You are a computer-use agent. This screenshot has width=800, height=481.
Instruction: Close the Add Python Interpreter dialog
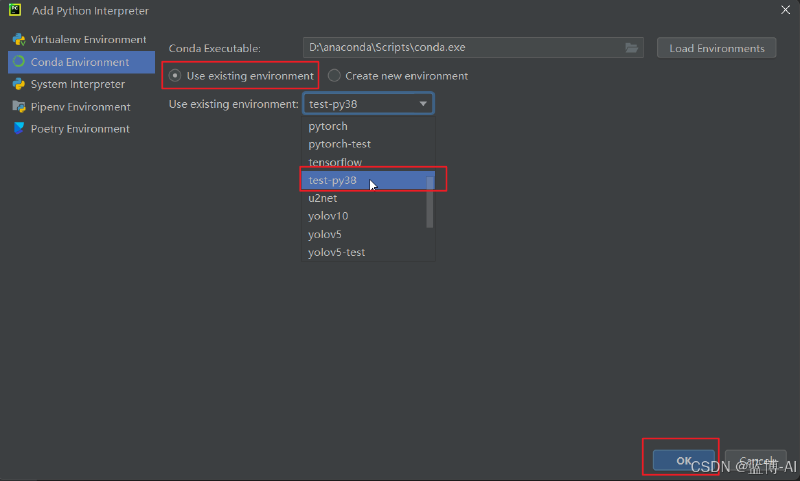point(785,10)
